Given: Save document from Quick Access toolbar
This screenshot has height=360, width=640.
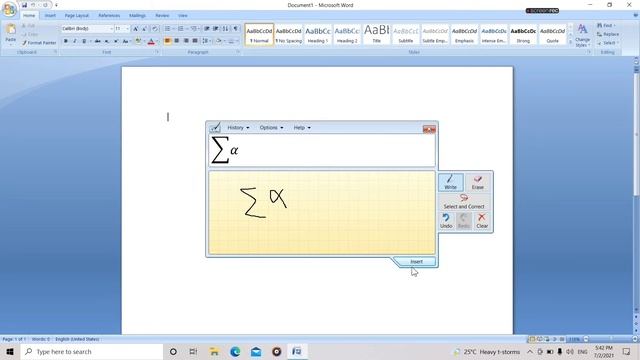Looking at the screenshot, I should click(x=24, y=5).
